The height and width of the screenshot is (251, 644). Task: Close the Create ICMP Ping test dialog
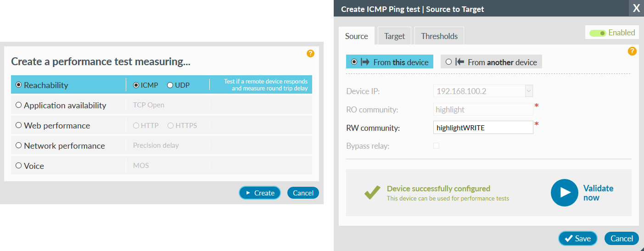[x=636, y=8]
